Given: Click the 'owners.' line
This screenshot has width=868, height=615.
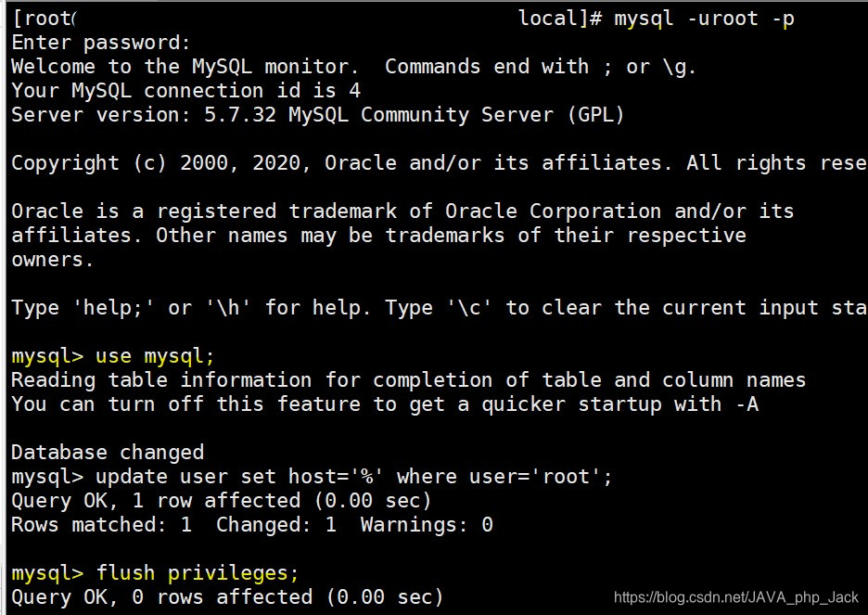Looking at the screenshot, I should click(x=53, y=260).
